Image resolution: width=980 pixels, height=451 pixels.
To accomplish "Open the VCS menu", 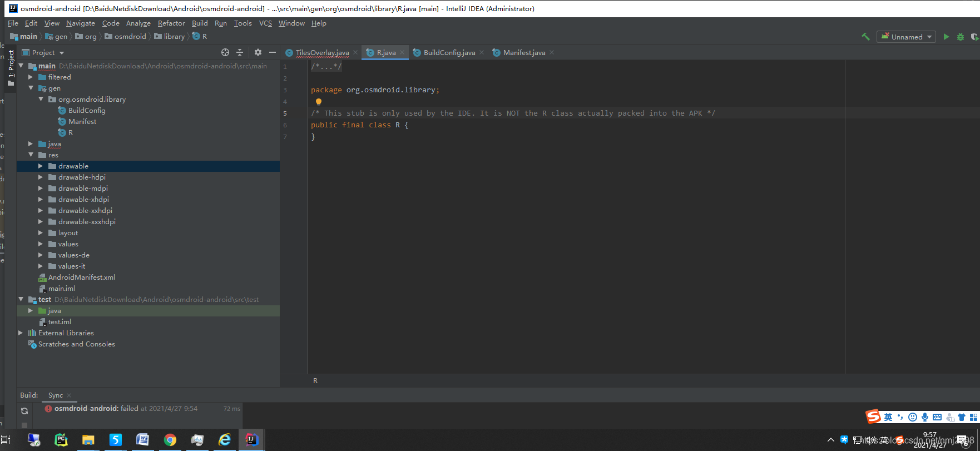I will point(265,23).
